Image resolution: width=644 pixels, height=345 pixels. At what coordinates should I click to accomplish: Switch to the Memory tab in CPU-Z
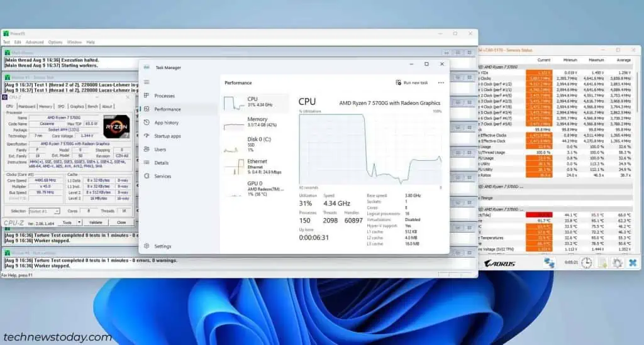pyautogui.click(x=45, y=106)
